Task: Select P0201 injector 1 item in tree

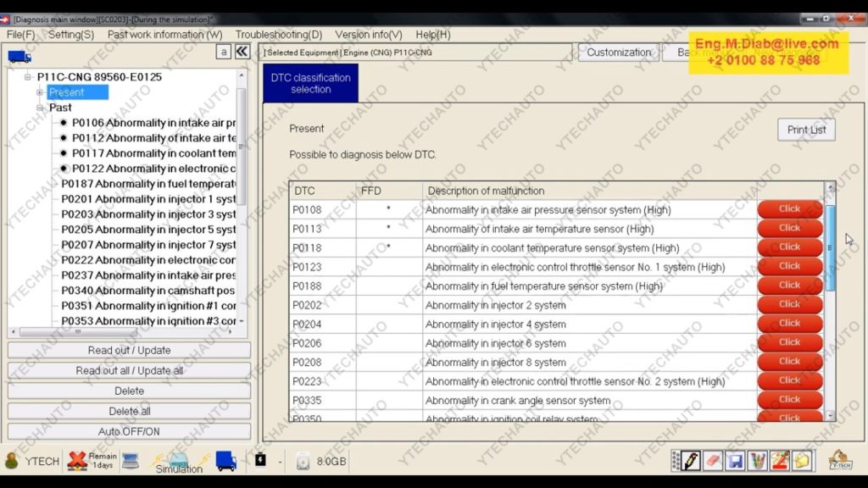Action: point(148,199)
